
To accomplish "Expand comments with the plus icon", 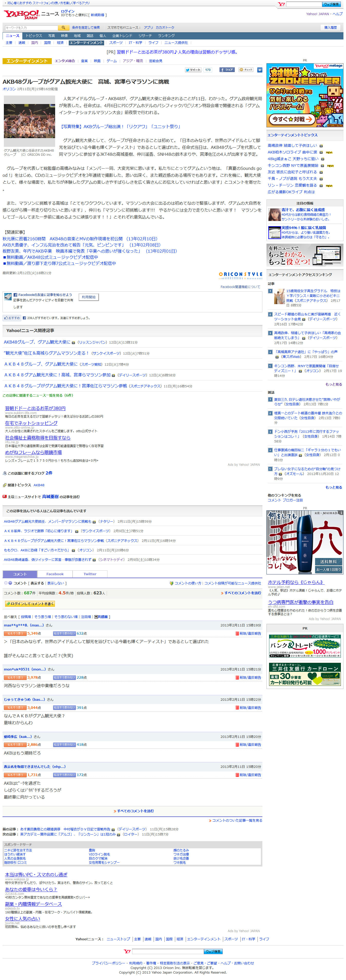I will 6,583.
